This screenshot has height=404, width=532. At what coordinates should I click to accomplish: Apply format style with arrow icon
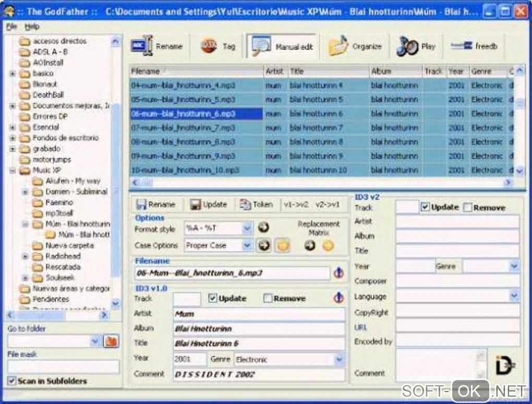pos(263,227)
